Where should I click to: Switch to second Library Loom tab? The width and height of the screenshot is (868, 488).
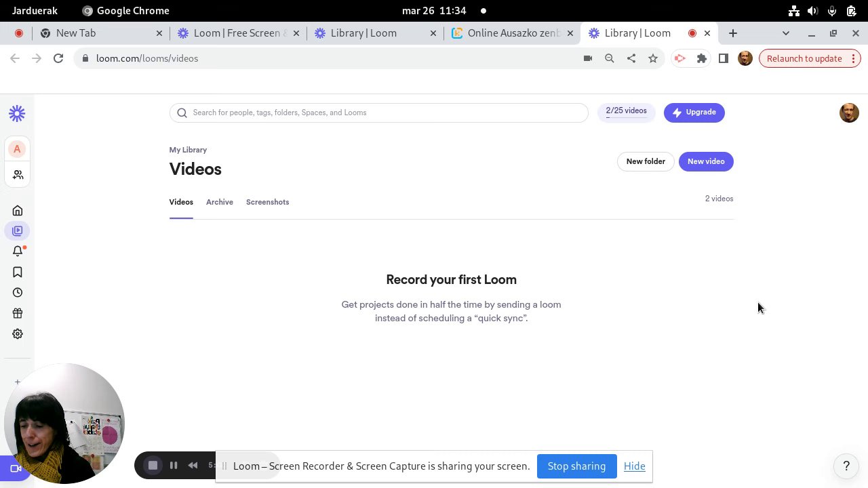[x=374, y=33]
